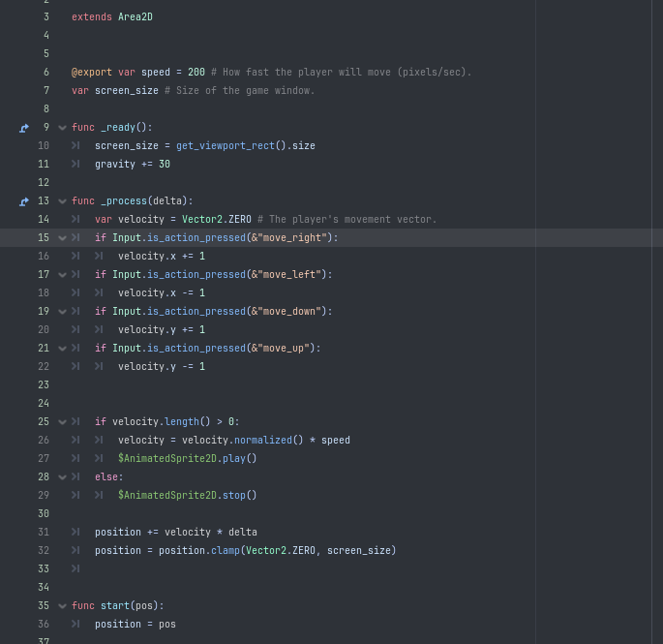The width and height of the screenshot is (663, 644).
Task: Fold the move_up if block
Action: [x=63, y=349]
